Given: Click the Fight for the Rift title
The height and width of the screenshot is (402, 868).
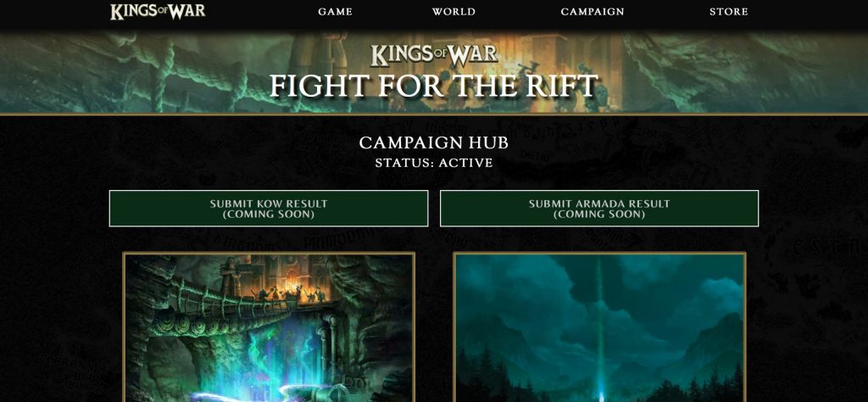Looking at the screenshot, I should coord(433,87).
